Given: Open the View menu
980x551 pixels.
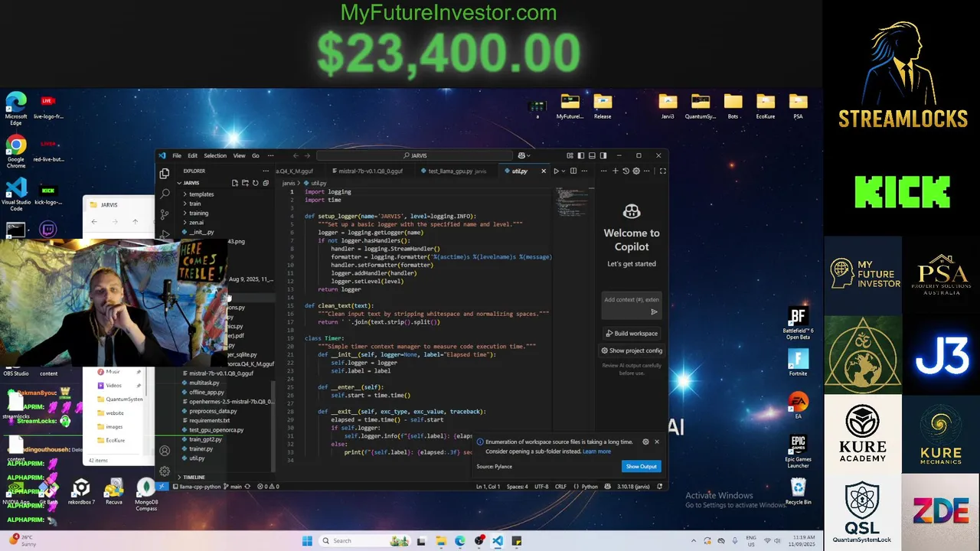Looking at the screenshot, I should pos(239,155).
